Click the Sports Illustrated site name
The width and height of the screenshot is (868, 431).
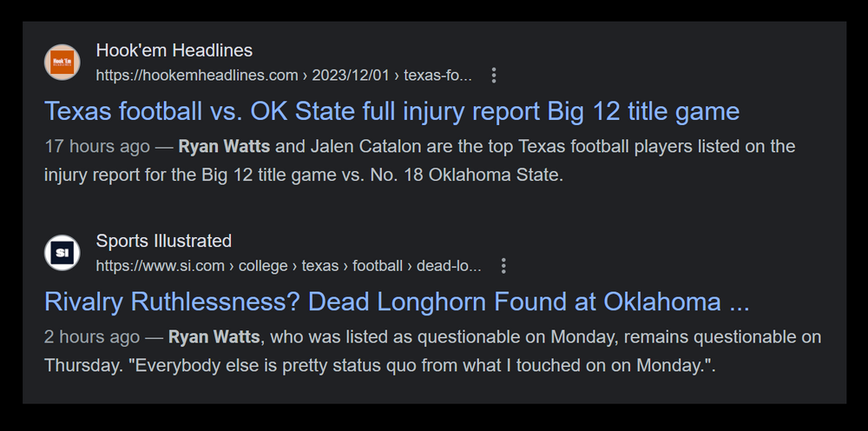point(163,241)
